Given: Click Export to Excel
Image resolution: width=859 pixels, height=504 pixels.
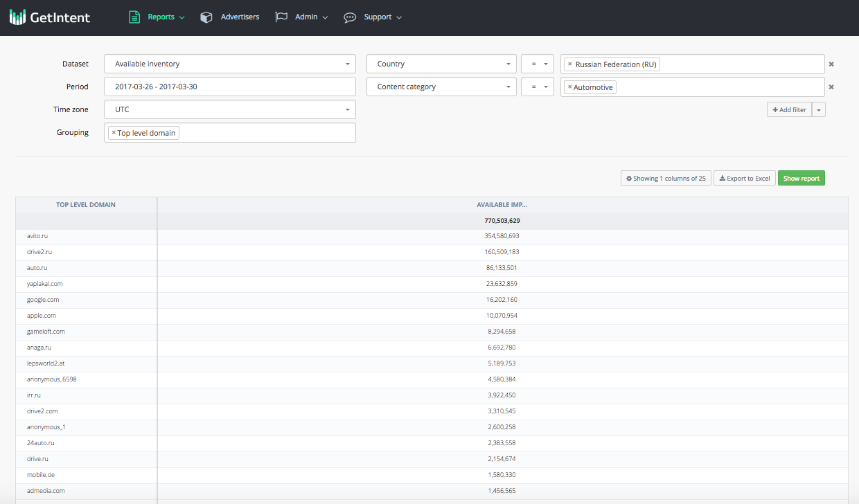Looking at the screenshot, I should [x=745, y=179].
